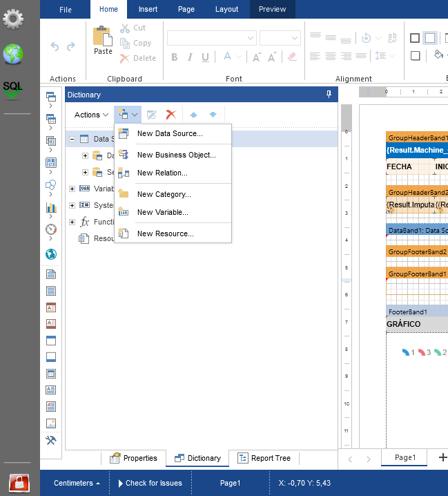Justify text alignment
This screenshot has height=496, width=448.
coord(361,57)
